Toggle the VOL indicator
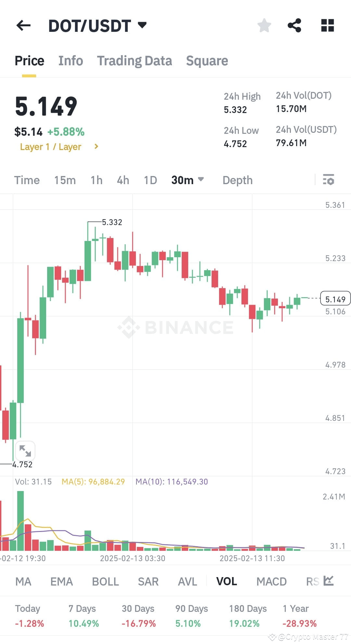This screenshot has height=644, width=351. pos(227,581)
